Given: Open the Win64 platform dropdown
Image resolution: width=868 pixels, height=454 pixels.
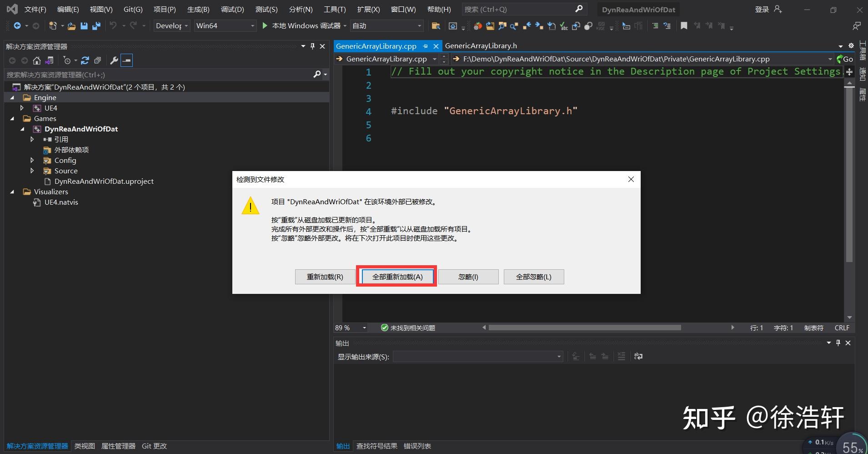Looking at the screenshot, I should tap(226, 26).
